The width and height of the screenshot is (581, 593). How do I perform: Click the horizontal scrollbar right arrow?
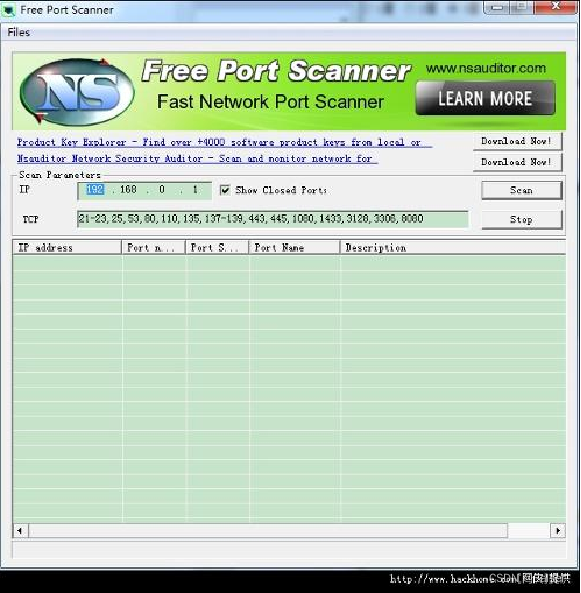(558, 531)
